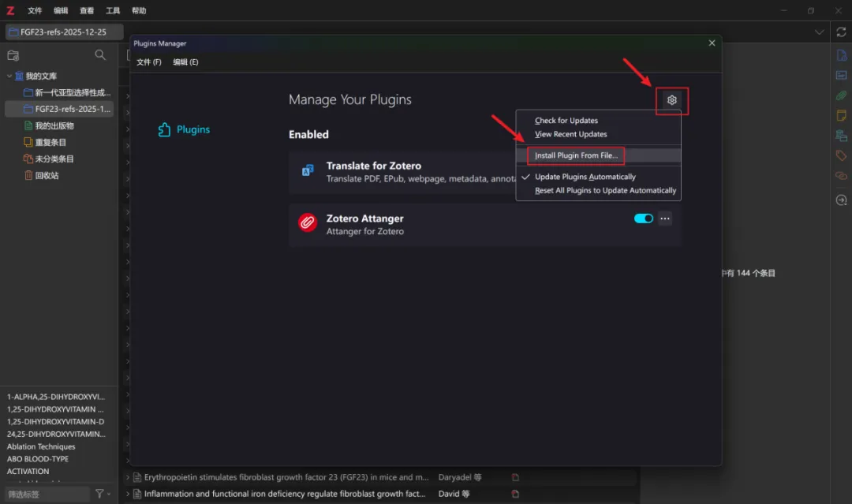This screenshot has width=852, height=504.
Task: Click the Zotero Z logo icon
Action: (x=10, y=10)
